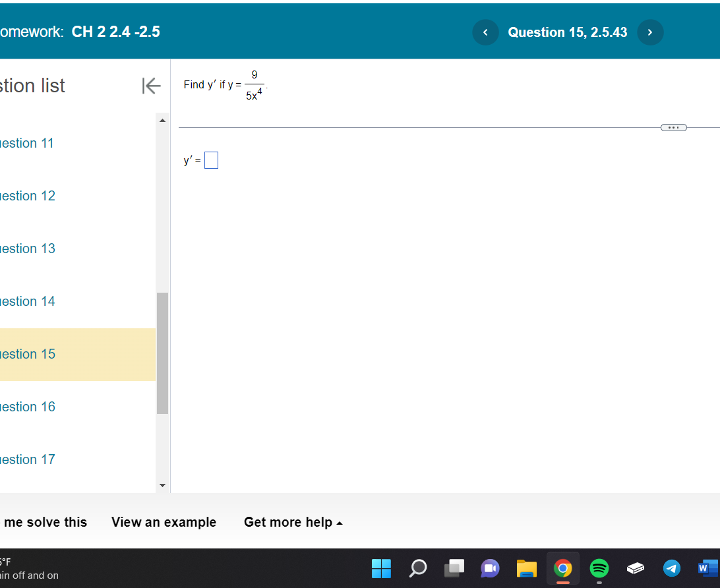This screenshot has height=588, width=720.
Task: Click question list scrollbar down arrow
Action: point(162,485)
